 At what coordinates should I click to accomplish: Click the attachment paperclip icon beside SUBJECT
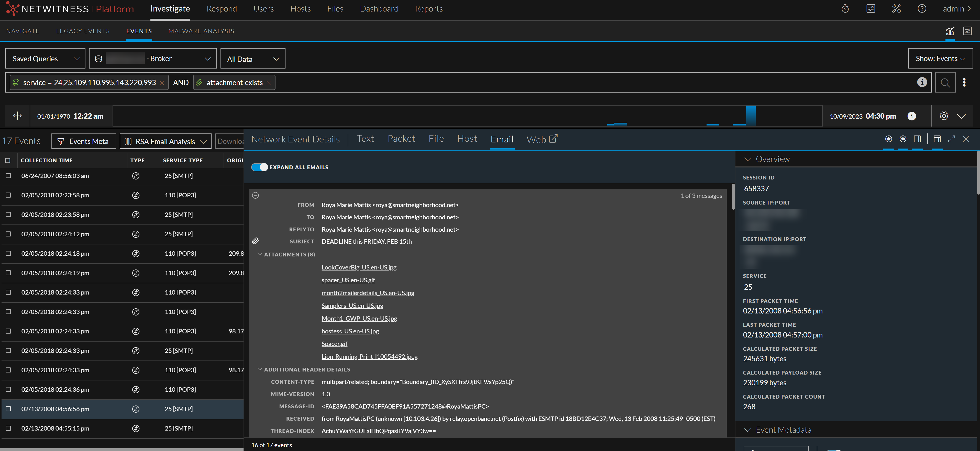[255, 240]
